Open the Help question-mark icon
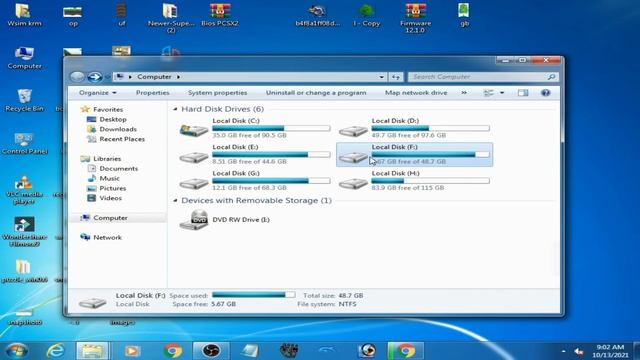 (x=546, y=93)
